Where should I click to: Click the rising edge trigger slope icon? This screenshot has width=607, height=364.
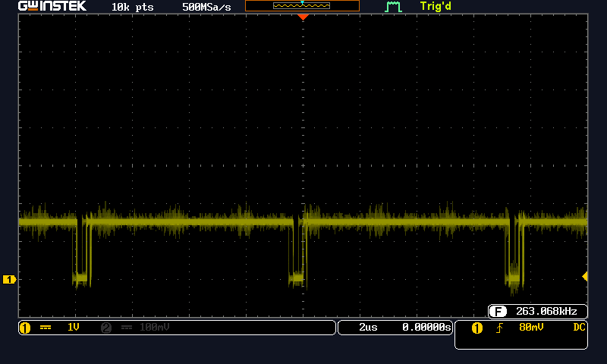pos(499,328)
